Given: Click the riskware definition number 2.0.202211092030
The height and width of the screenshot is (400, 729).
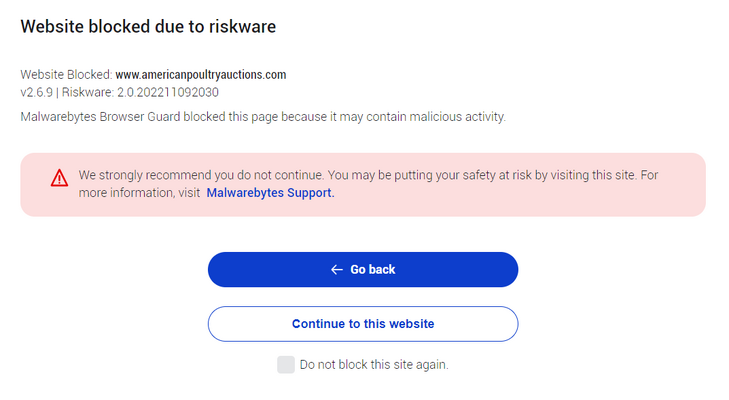Looking at the screenshot, I should point(168,93).
